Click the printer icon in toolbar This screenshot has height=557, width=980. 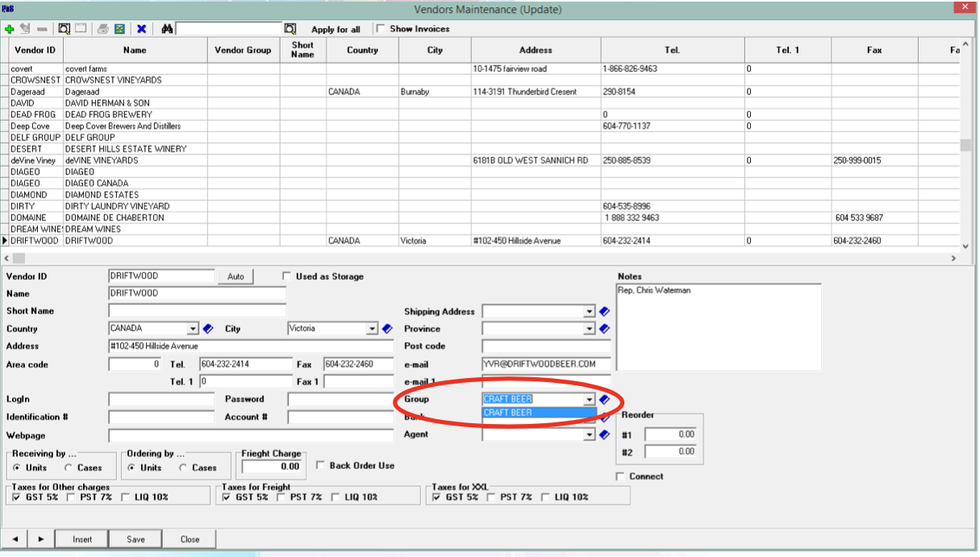103,29
